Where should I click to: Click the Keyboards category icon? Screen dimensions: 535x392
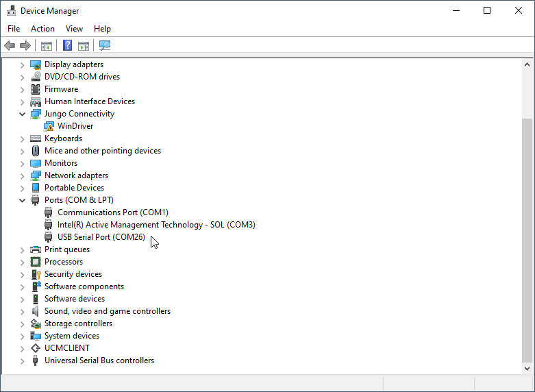[36, 138]
